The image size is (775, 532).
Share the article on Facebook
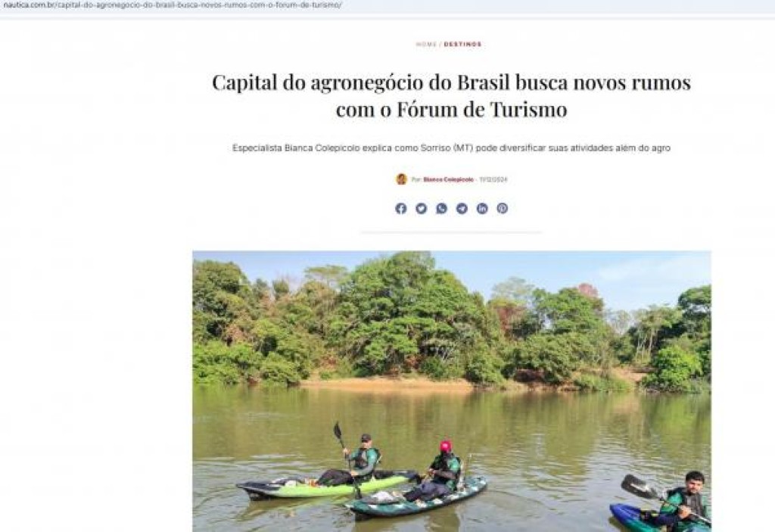(401, 209)
